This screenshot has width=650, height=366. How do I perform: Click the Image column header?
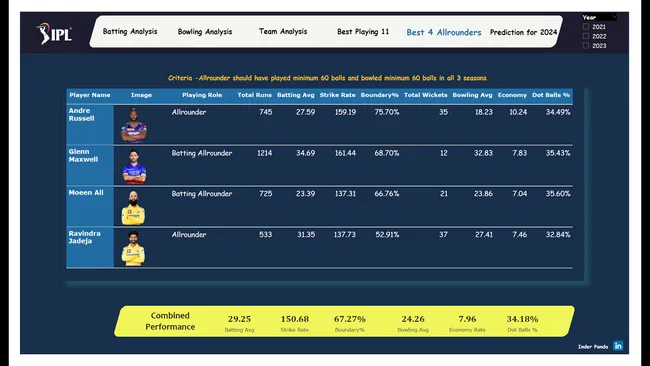[141, 95]
